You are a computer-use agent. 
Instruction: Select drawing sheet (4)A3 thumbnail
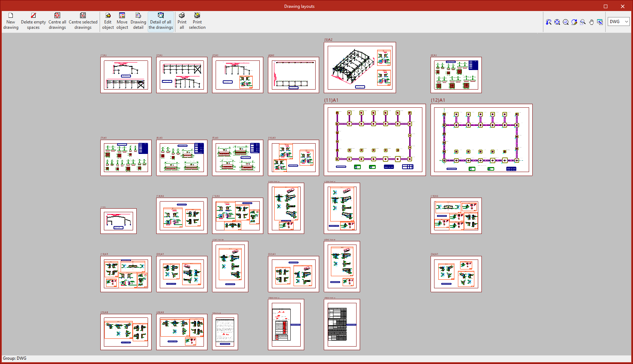pyautogui.click(x=294, y=75)
